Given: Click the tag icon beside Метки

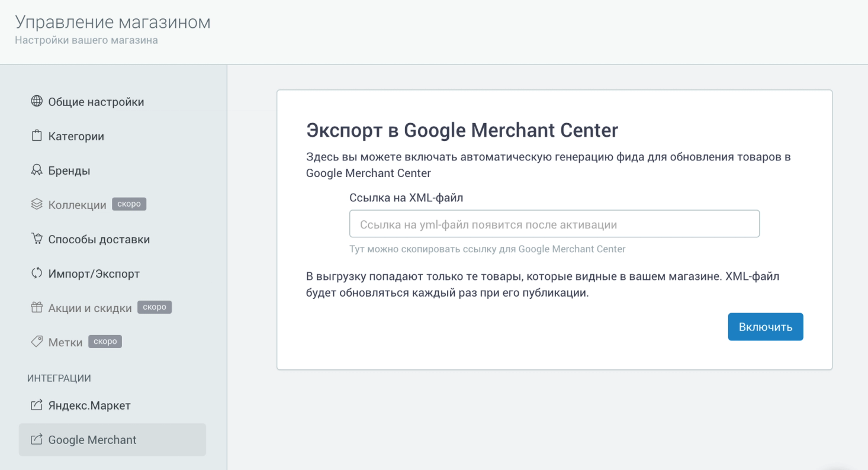Looking at the screenshot, I should (37, 342).
